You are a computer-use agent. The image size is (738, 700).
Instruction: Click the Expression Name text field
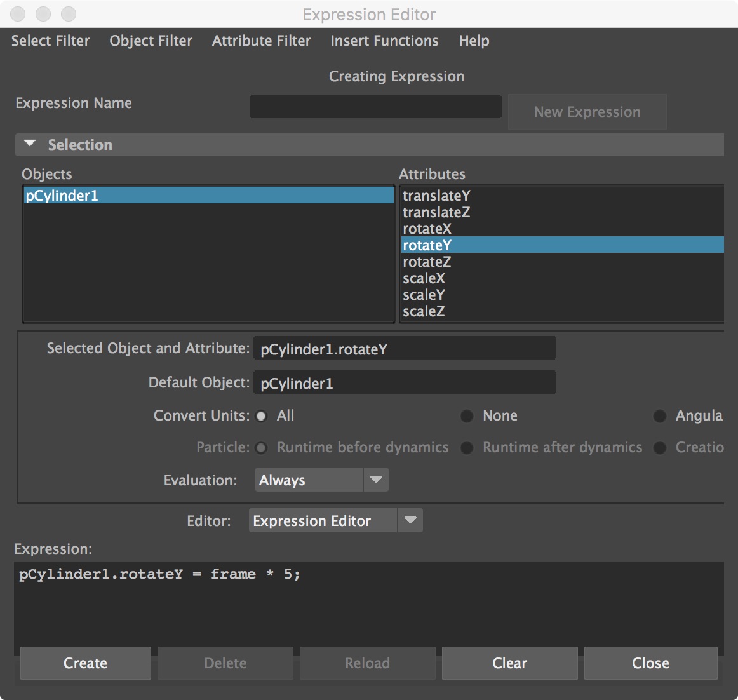pyautogui.click(x=375, y=107)
